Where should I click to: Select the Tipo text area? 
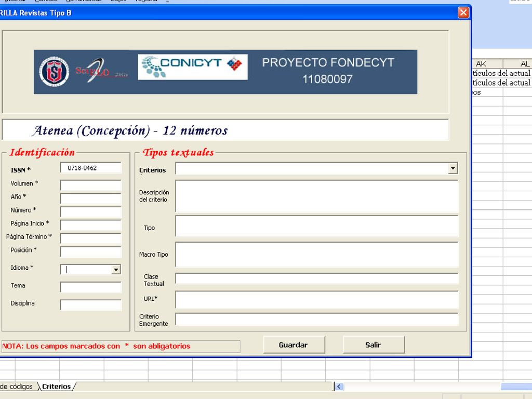(316, 226)
